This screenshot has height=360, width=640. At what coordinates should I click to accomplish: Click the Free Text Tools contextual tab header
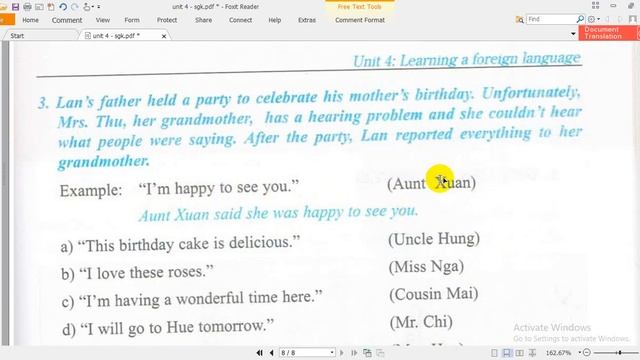tap(360, 7)
